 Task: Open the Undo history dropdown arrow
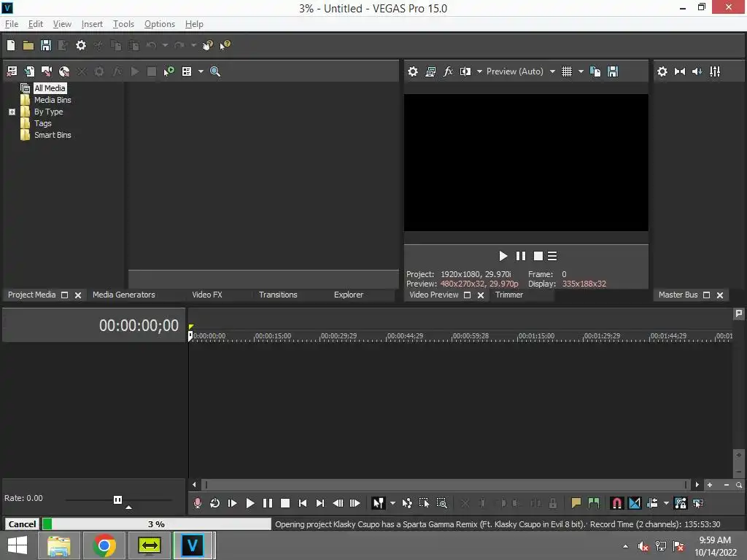tap(165, 45)
